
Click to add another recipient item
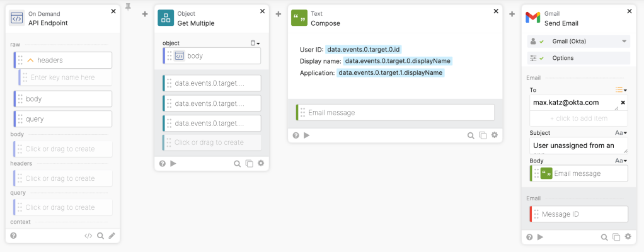[578, 118]
